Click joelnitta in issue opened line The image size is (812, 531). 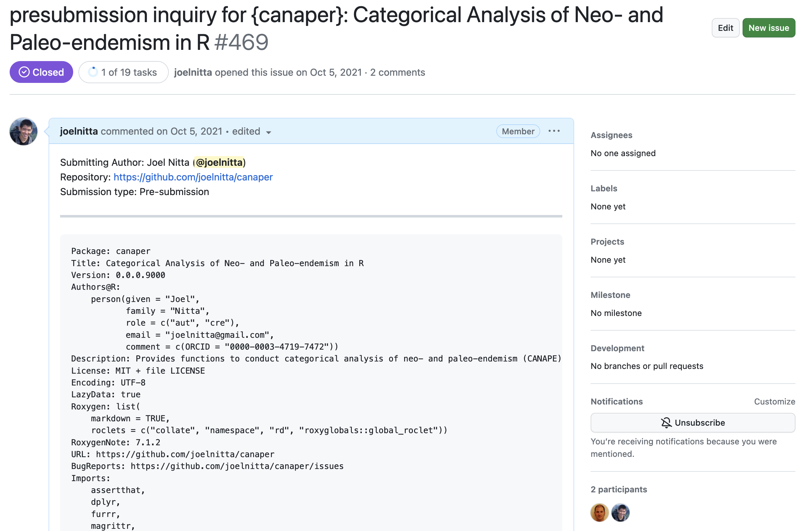coord(193,72)
